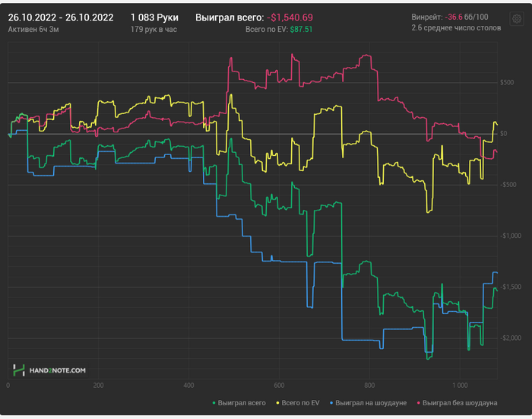This screenshot has width=532, height=419.
Task: Click the $0 y-axis label
Action: (x=503, y=134)
